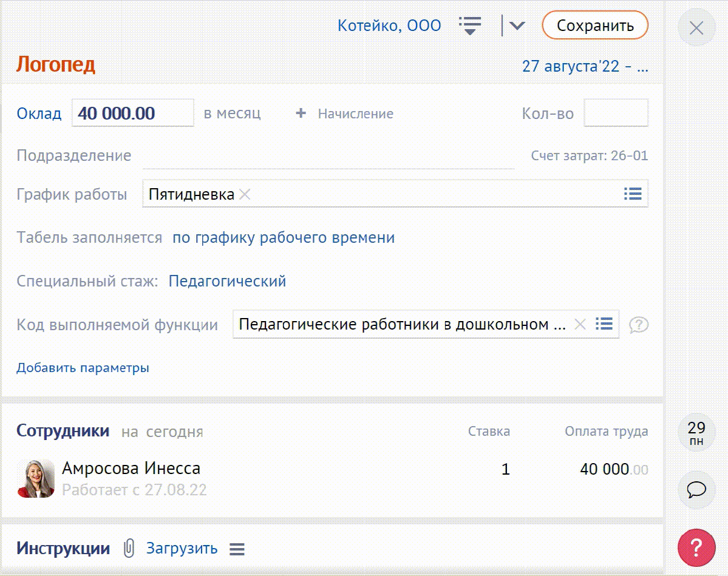Click the empty Подразделение field
The height and width of the screenshot is (576, 728).
pos(328,156)
